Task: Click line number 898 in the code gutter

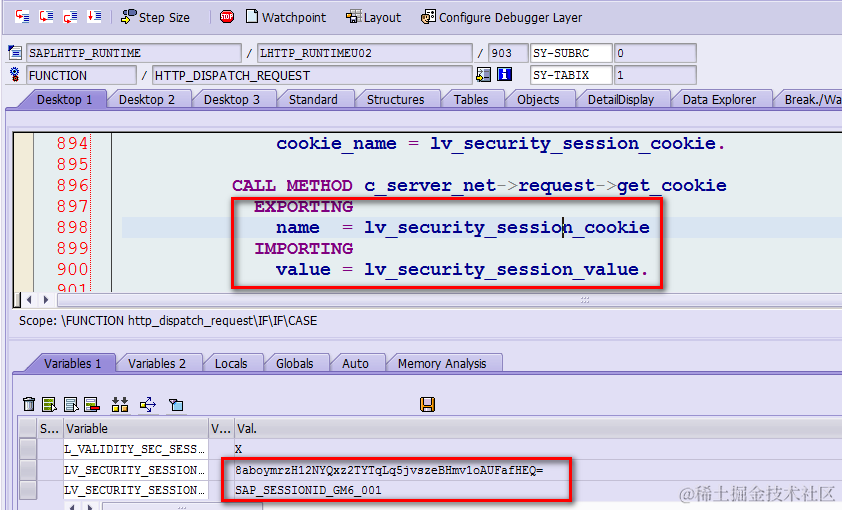Action: coord(72,227)
